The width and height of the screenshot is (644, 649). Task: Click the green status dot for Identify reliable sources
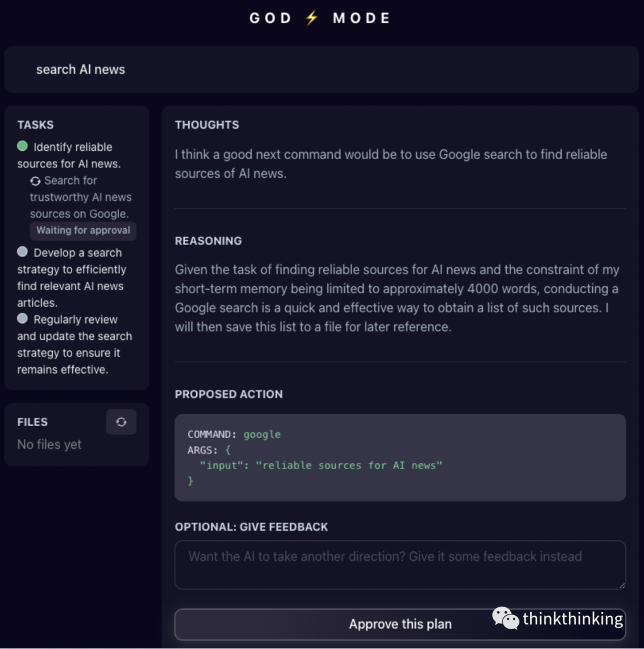[x=23, y=146]
